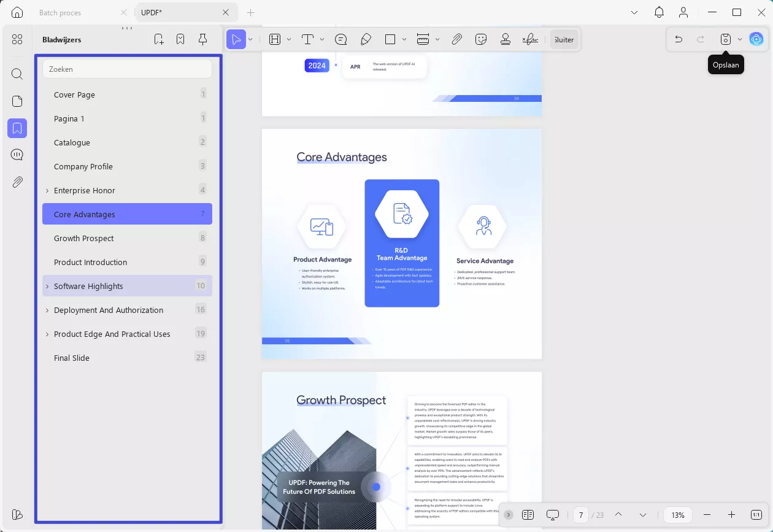Open the thumbnails grid panel icon
Viewport: 773px width, 532px height.
17,39
